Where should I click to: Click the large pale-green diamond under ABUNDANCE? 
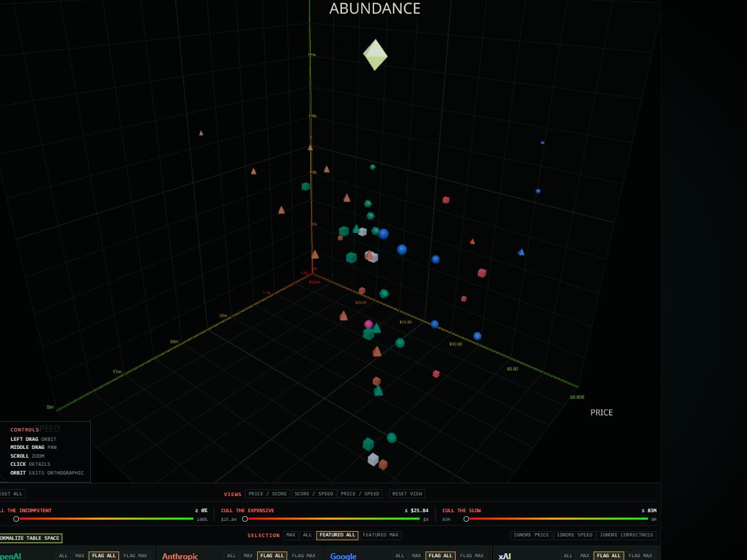point(375,55)
